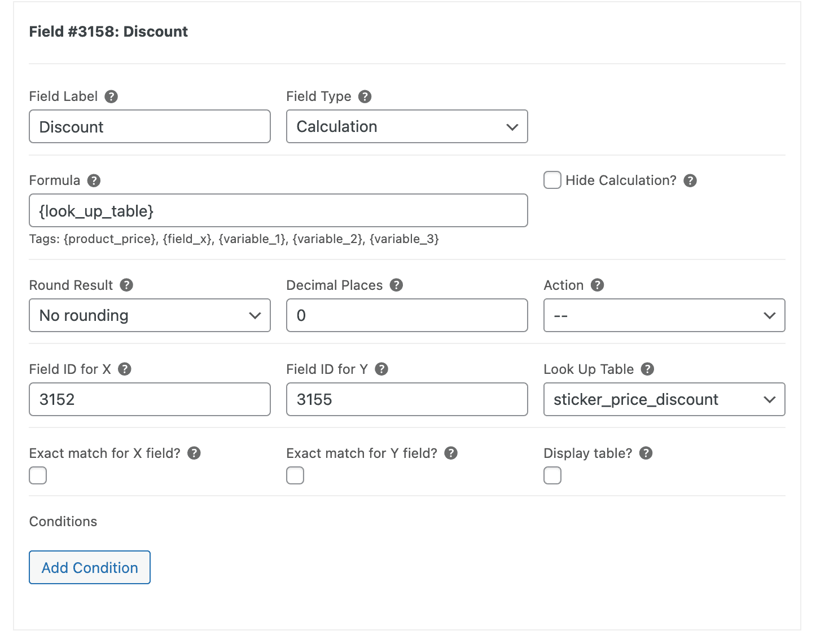The width and height of the screenshot is (816, 644).
Task: Click the Field ID for X input
Action: [150, 399]
